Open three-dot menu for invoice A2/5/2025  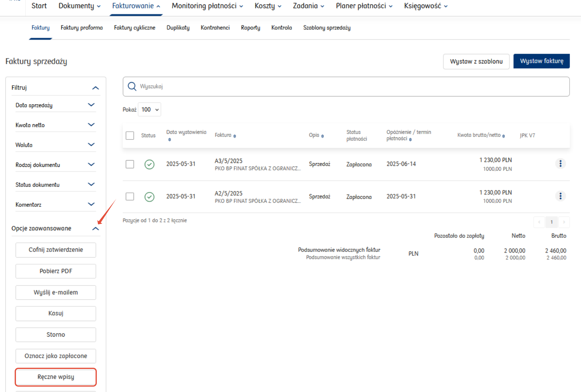[x=560, y=196]
